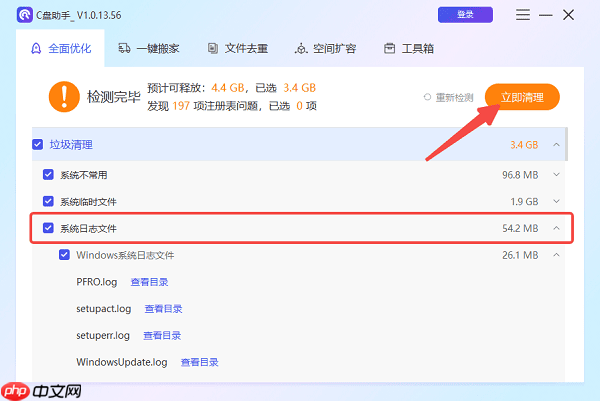Click the 系统日志文件 label
This screenshot has height=401, width=600.
click(88, 228)
